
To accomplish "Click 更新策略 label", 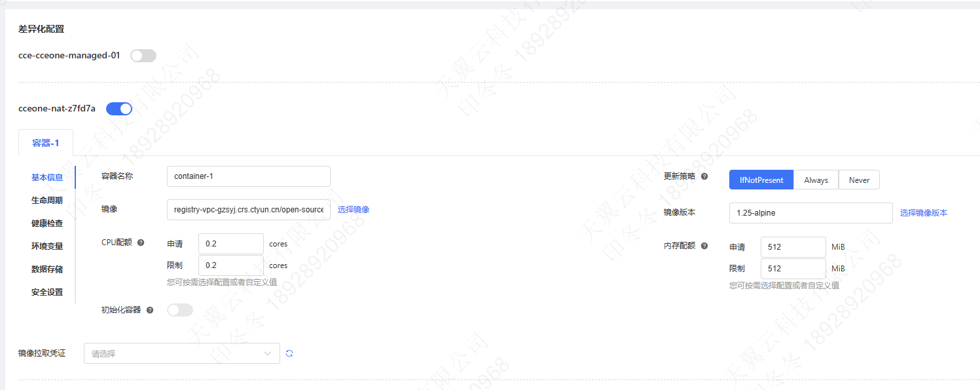I will click(x=680, y=177).
